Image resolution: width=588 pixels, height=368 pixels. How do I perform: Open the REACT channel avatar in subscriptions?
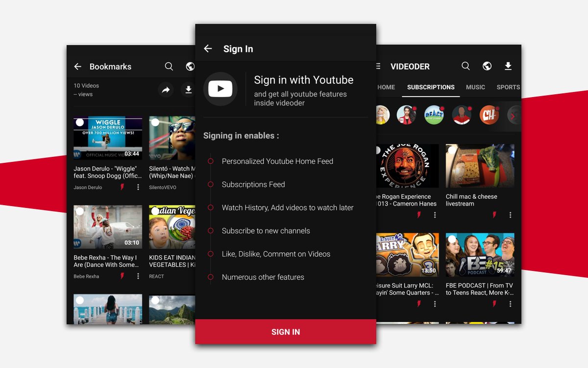coord(434,115)
